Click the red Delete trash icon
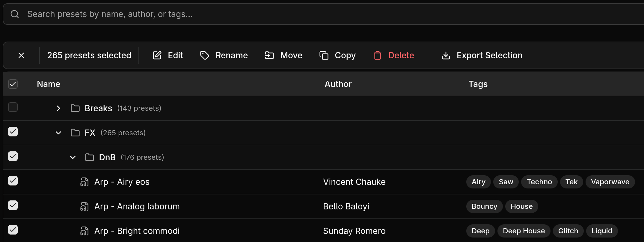Image resolution: width=644 pixels, height=242 pixels. pyautogui.click(x=378, y=55)
